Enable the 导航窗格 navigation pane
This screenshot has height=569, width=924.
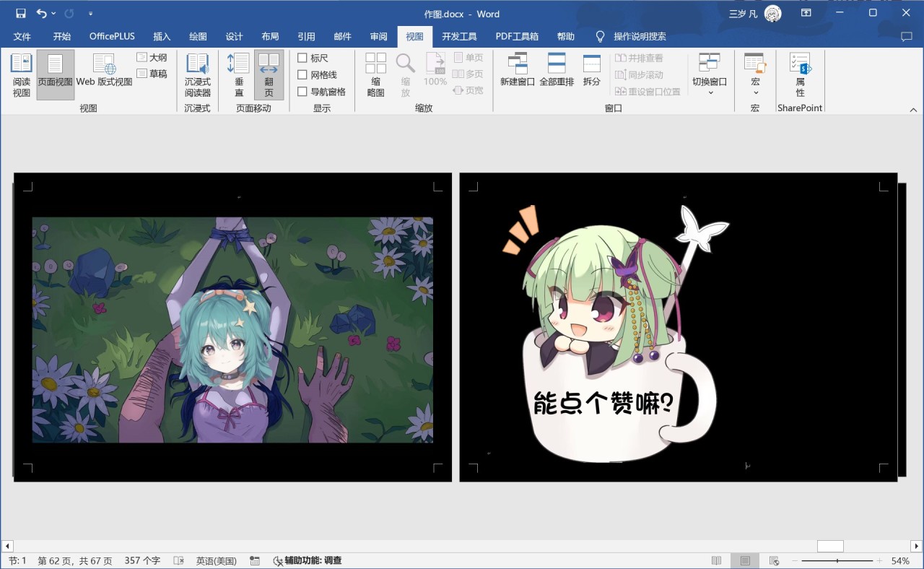tap(302, 91)
